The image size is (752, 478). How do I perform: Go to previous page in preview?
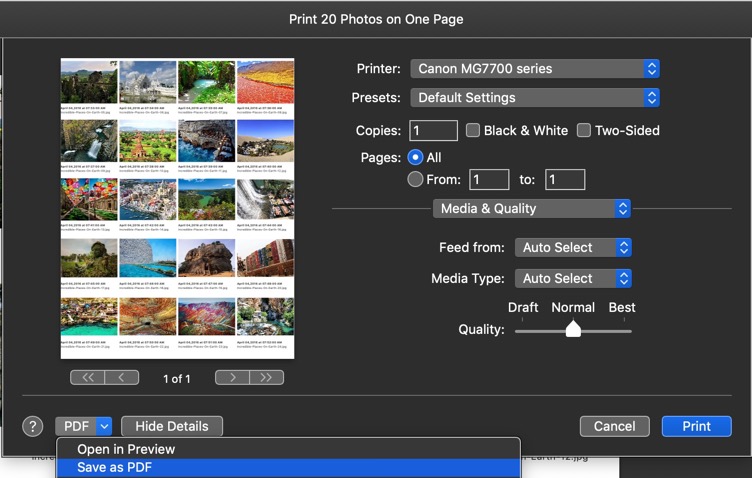tap(122, 378)
